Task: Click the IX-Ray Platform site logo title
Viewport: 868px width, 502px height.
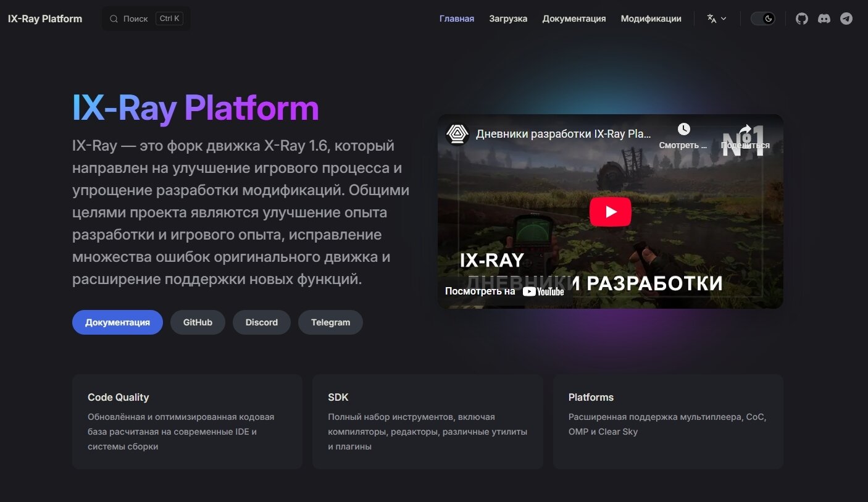Action: 45,19
